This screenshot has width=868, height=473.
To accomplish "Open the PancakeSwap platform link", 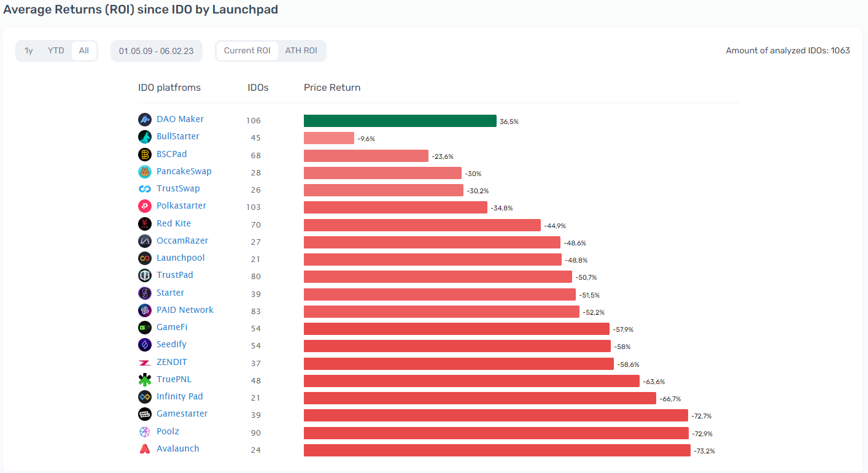I will pos(184,171).
